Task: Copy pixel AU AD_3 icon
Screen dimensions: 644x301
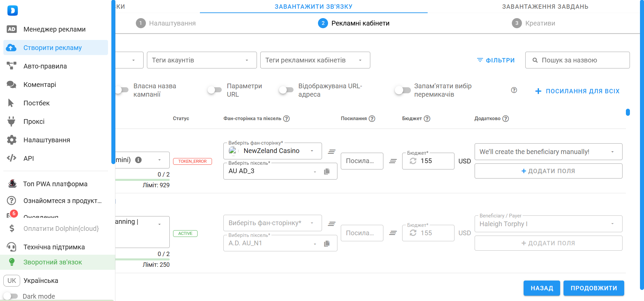Action: coord(327,171)
